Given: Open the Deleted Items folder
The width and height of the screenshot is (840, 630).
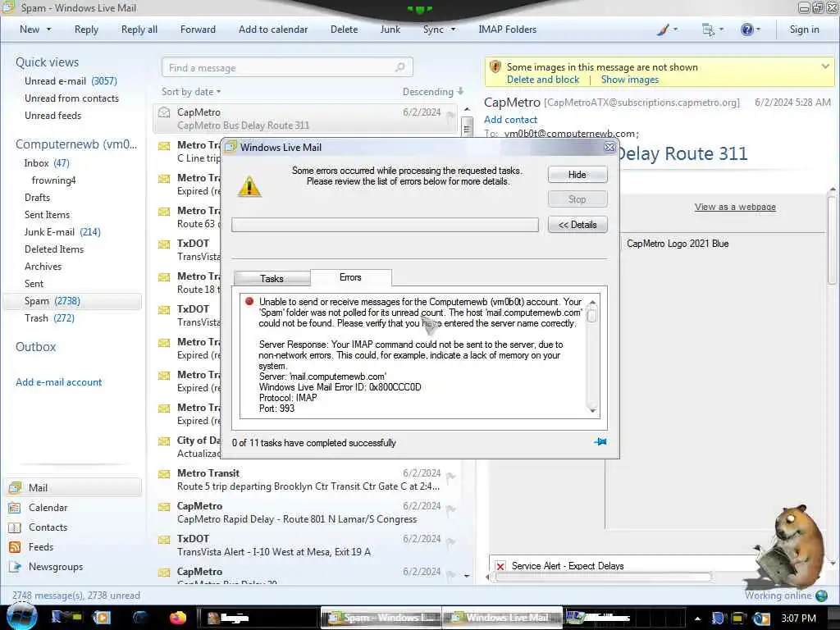Looking at the screenshot, I should pyautogui.click(x=54, y=249).
